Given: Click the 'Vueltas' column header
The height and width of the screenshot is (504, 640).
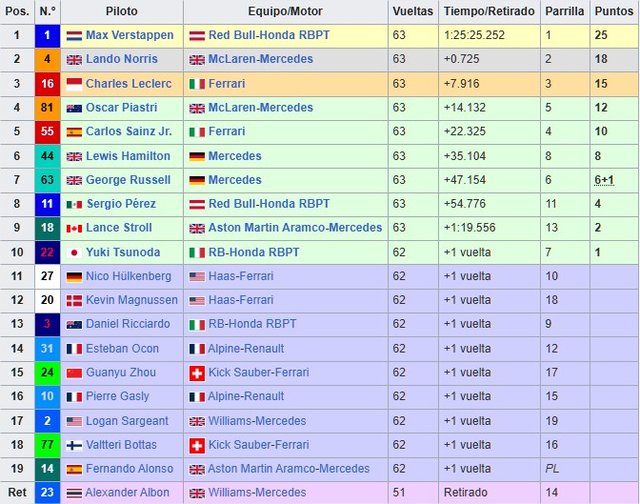Looking at the screenshot, I should [413, 11].
